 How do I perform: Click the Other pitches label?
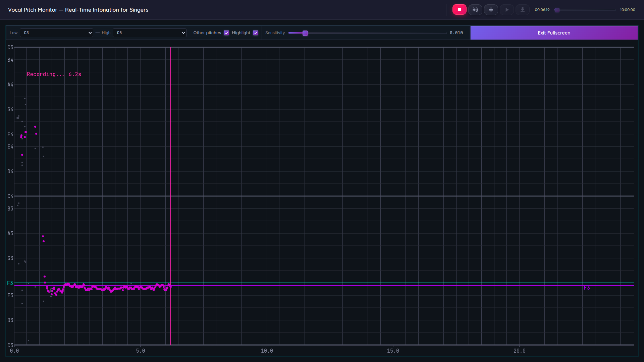(x=207, y=33)
